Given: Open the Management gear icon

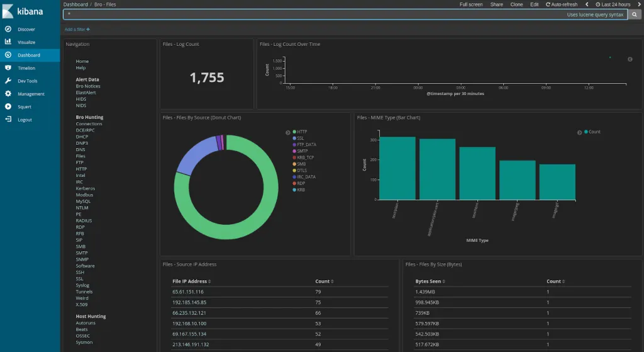Looking at the screenshot, I should [x=8, y=94].
